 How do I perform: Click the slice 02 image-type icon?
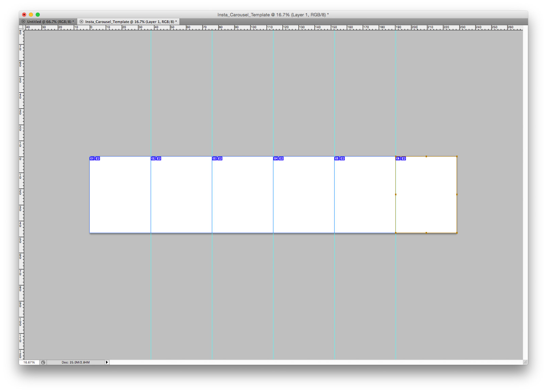(159, 159)
